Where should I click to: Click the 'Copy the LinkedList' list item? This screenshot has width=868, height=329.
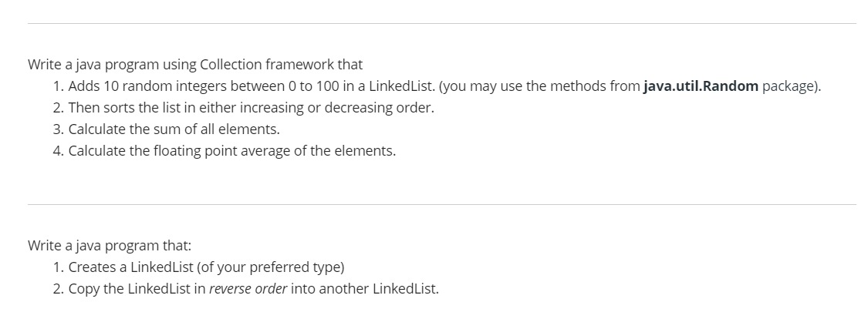pyautogui.click(x=246, y=289)
